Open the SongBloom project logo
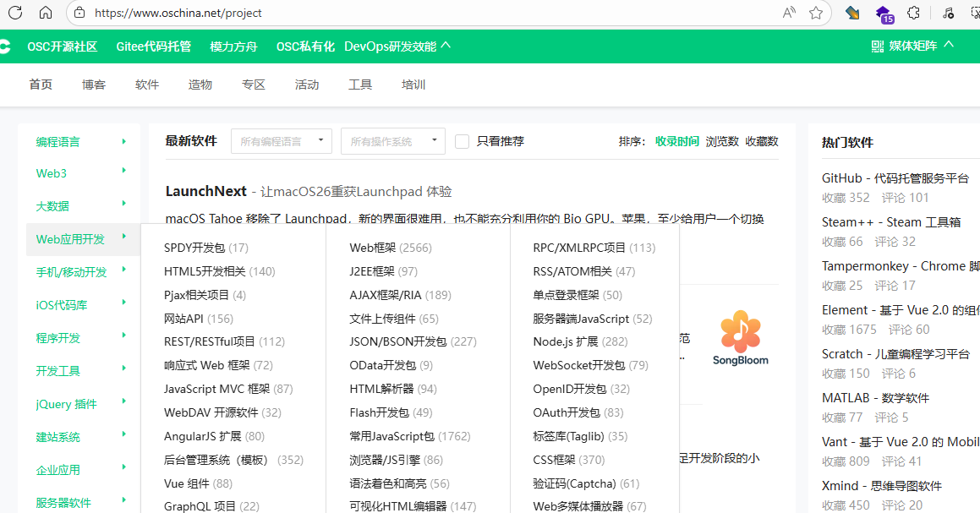The width and height of the screenshot is (980, 513). click(x=741, y=338)
